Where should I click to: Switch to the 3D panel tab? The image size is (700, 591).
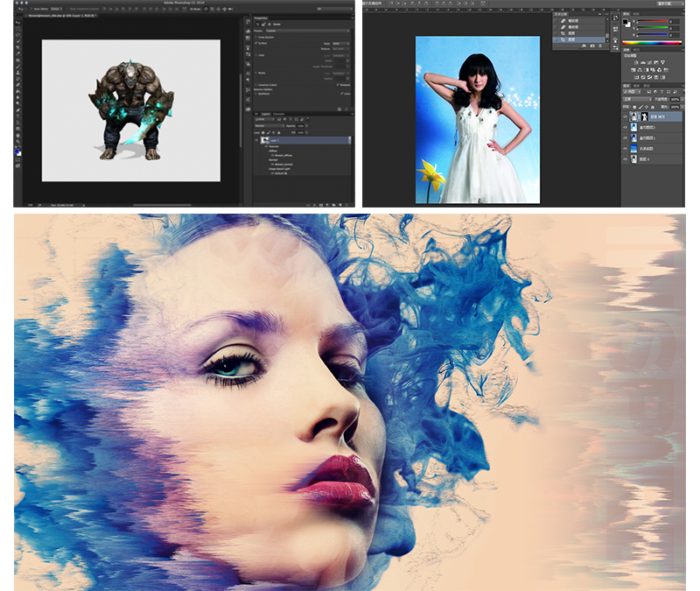pos(258,113)
